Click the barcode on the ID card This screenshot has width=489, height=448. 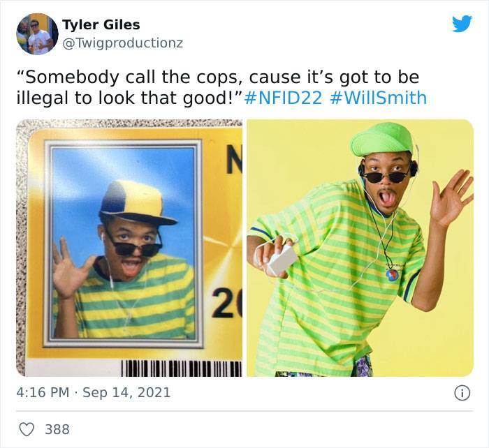pyautogui.click(x=181, y=368)
